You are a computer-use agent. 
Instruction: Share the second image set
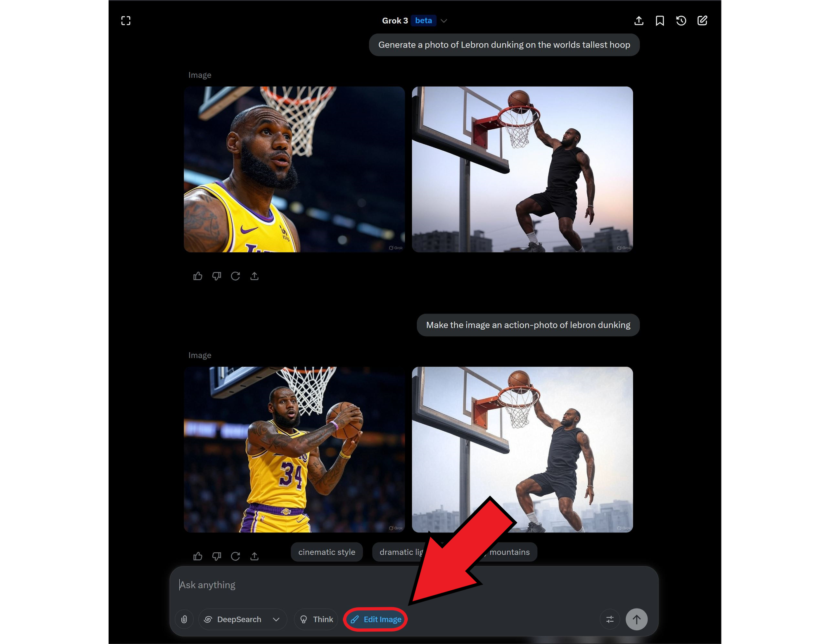coord(254,556)
